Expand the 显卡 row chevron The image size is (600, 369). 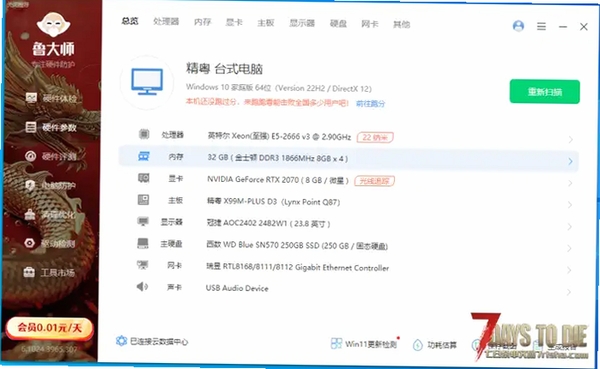pyautogui.click(x=570, y=183)
